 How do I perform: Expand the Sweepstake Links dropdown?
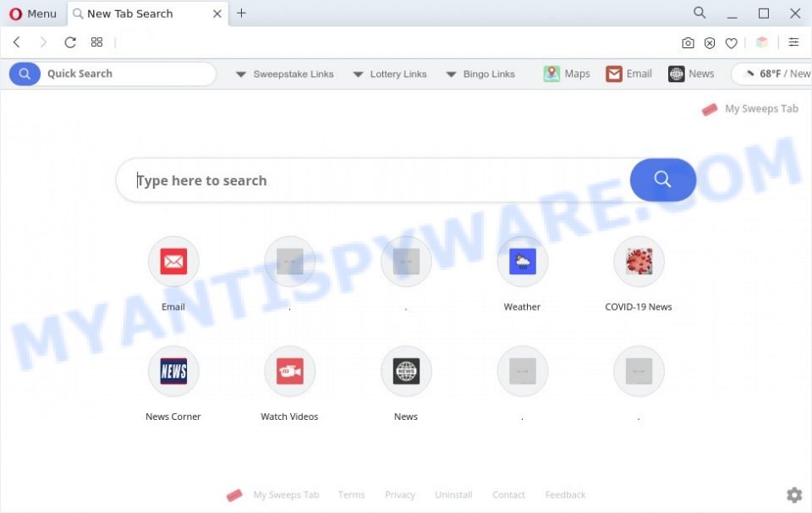285,74
